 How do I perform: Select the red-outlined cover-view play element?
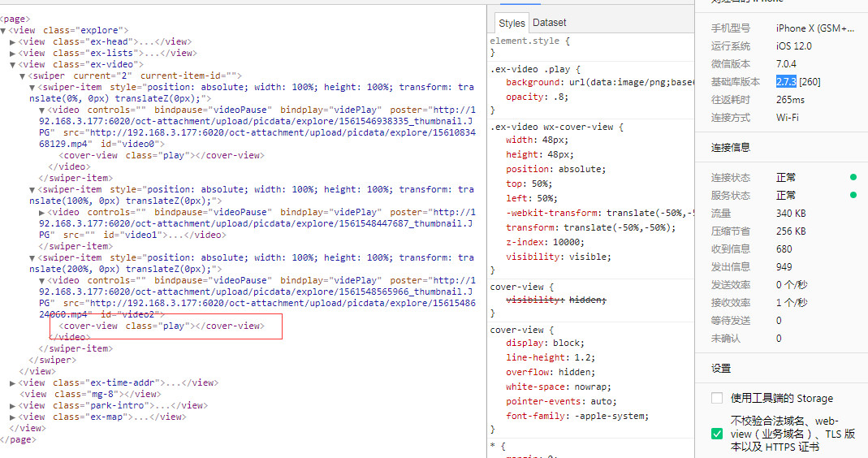coord(161,326)
